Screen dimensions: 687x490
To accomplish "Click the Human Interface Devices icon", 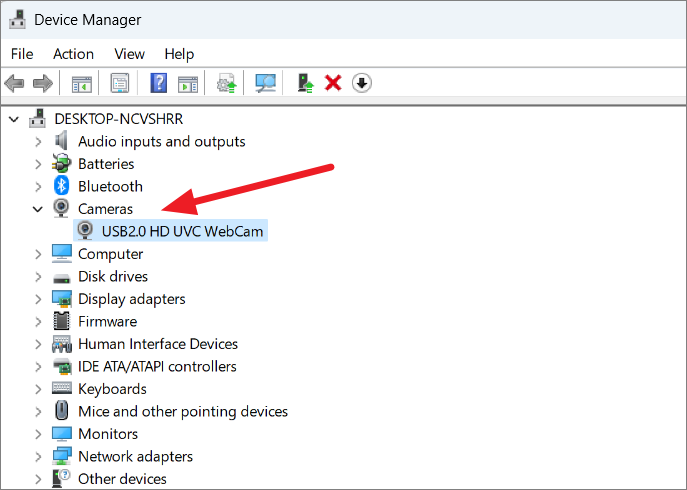I will coord(61,344).
